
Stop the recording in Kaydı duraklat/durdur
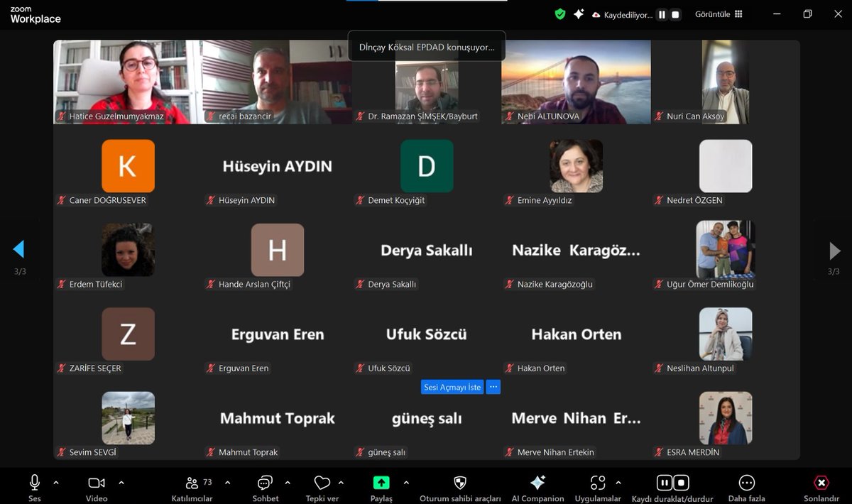click(x=681, y=483)
